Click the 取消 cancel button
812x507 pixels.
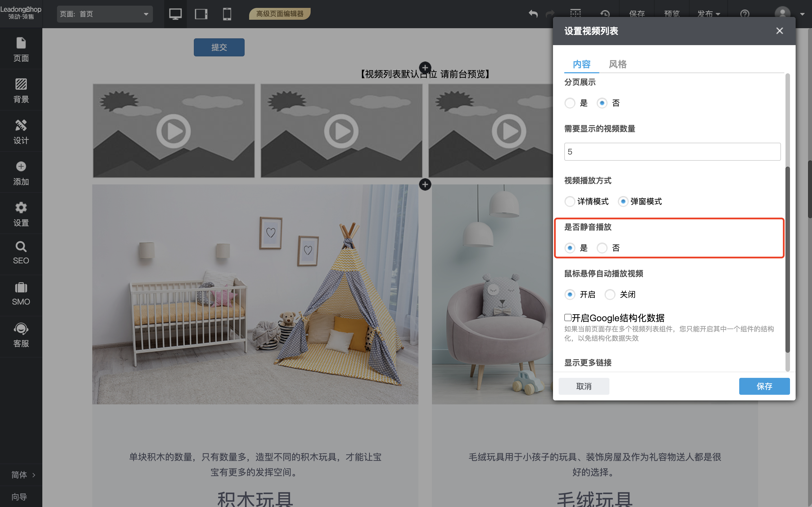(x=583, y=386)
